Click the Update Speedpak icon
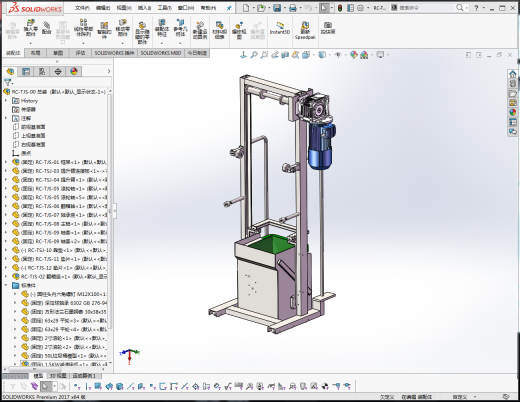The width and height of the screenshot is (520, 402). pos(305,30)
